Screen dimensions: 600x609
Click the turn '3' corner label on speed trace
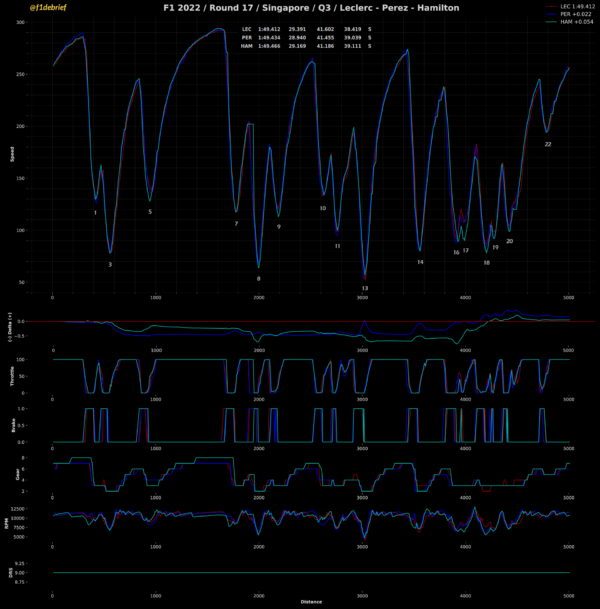point(110,264)
